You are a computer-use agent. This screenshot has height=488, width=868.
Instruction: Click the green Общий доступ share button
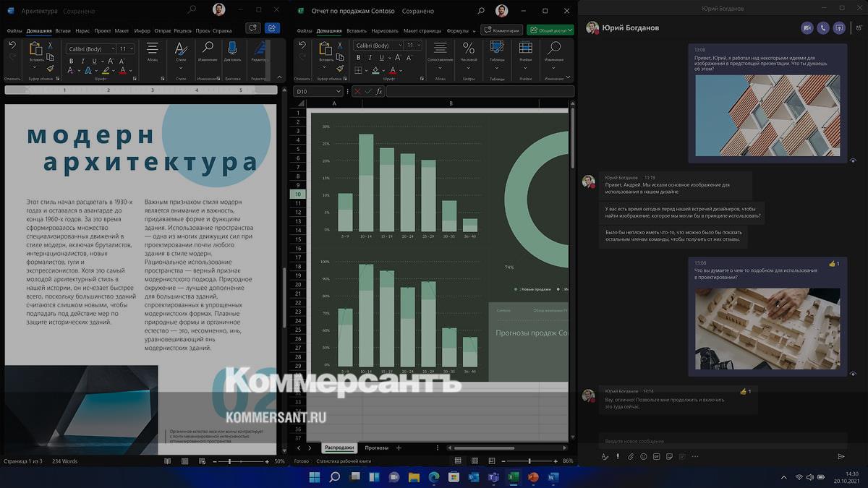[x=550, y=30]
